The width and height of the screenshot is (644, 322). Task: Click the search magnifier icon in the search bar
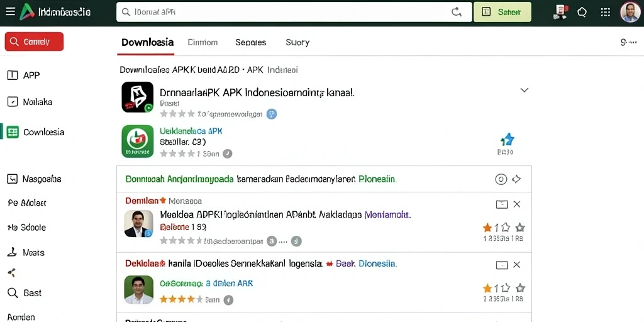(x=126, y=12)
